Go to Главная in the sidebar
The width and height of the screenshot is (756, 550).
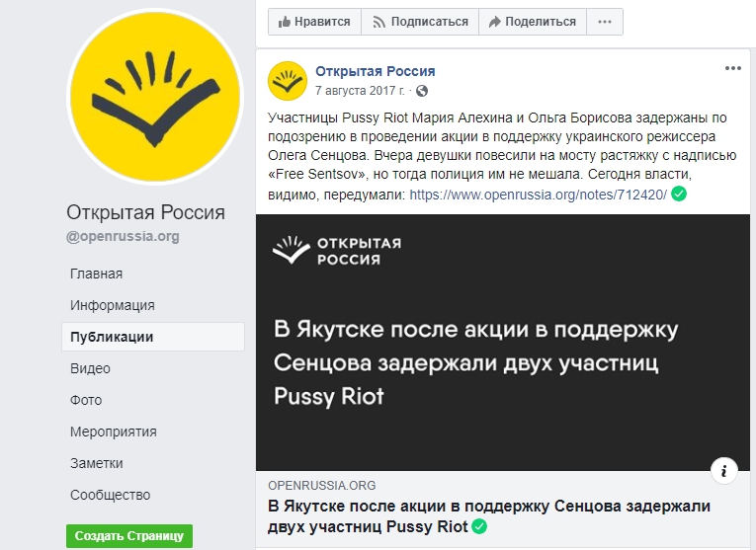point(97,274)
